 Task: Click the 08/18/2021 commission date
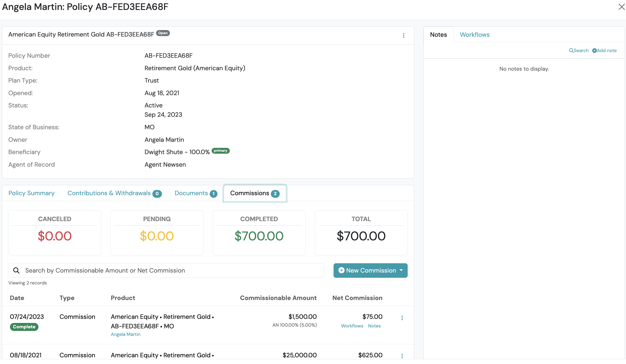(x=26, y=355)
